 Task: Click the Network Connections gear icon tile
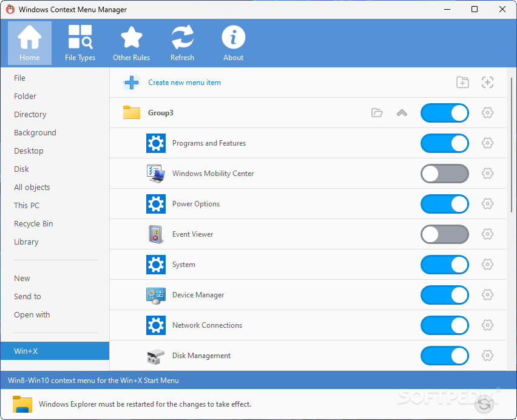pyautogui.click(x=156, y=325)
